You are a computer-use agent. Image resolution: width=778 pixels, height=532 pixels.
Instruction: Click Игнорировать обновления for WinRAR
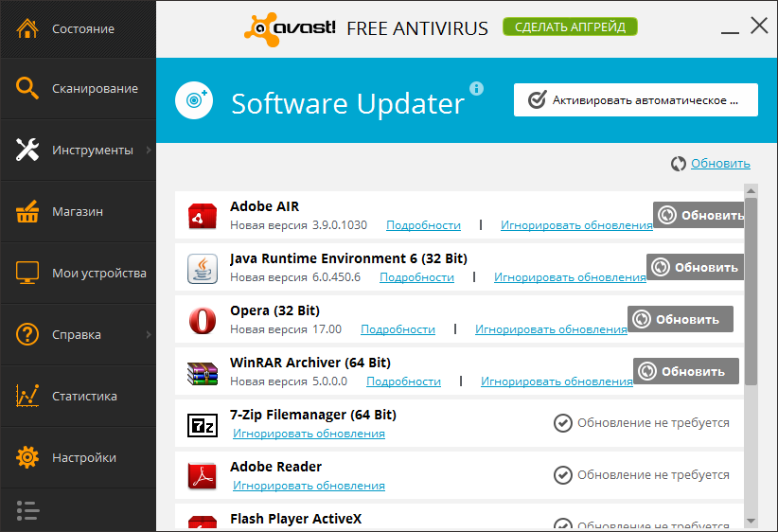tap(557, 381)
